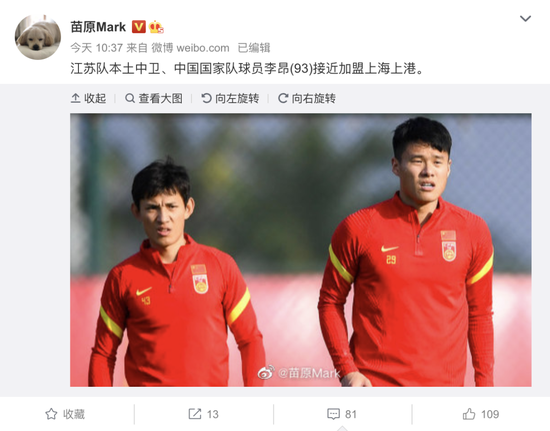The width and height of the screenshot is (550, 431).
Task: Toggle the 收藏 star favorite
Action: [65, 414]
